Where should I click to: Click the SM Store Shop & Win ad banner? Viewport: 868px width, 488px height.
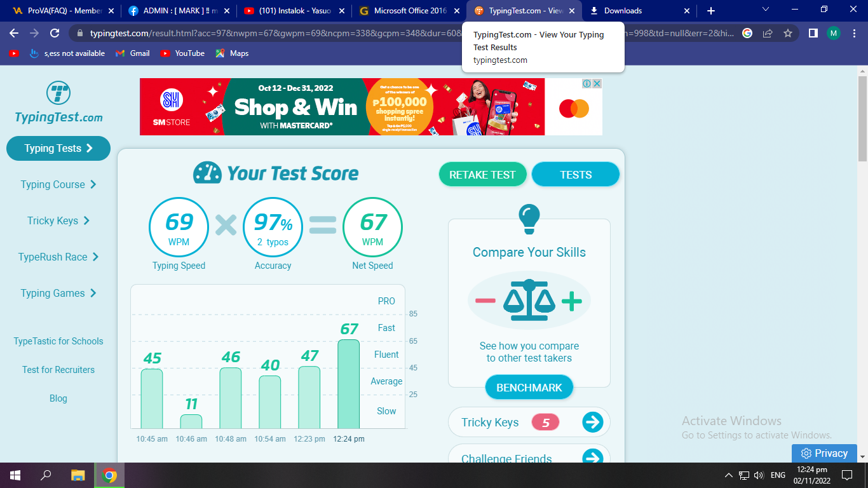point(370,107)
